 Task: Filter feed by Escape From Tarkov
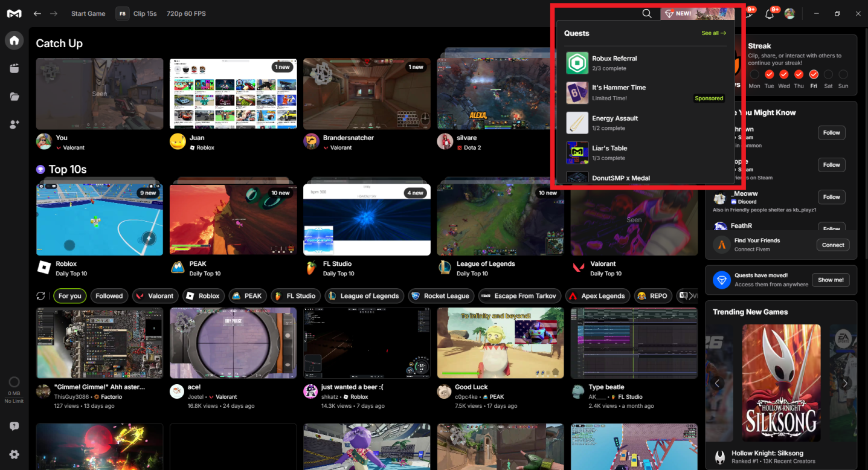pyautogui.click(x=519, y=296)
